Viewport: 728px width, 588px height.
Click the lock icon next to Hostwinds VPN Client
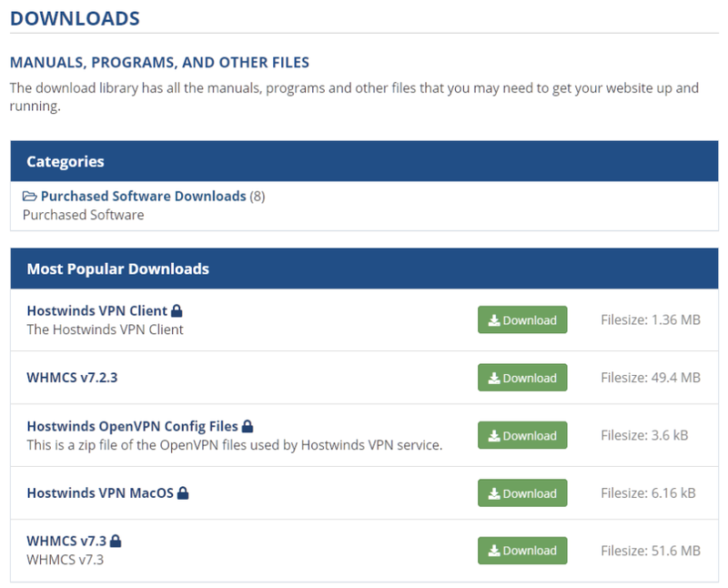click(x=177, y=310)
